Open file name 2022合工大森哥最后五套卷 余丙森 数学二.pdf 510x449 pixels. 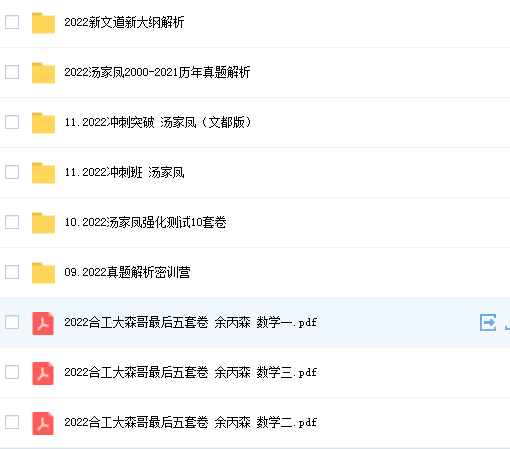click(190, 422)
